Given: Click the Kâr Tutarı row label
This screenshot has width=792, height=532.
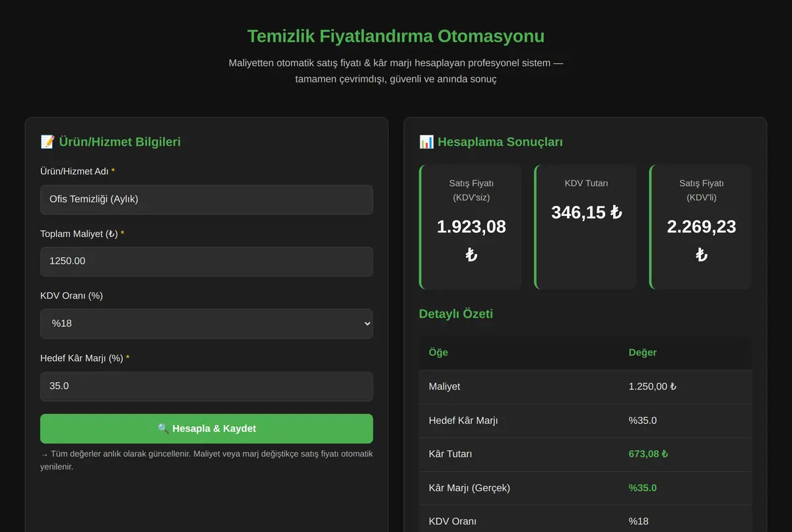Looking at the screenshot, I should coord(450,454).
